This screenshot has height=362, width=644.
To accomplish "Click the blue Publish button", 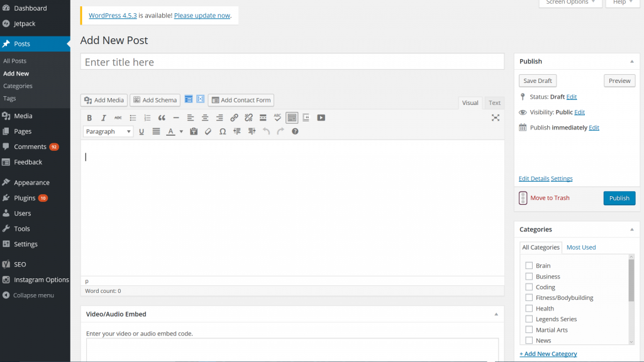I will pyautogui.click(x=619, y=198).
